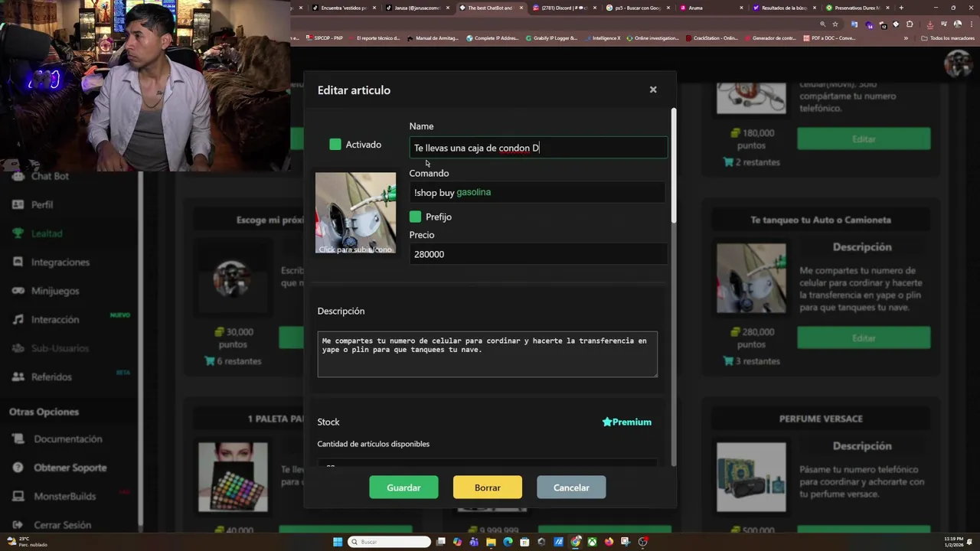Image resolution: width=980 pixels, height=551 pixels.
Task: Open File Explorer from the taskbar
Action: [x=491, y=542]
